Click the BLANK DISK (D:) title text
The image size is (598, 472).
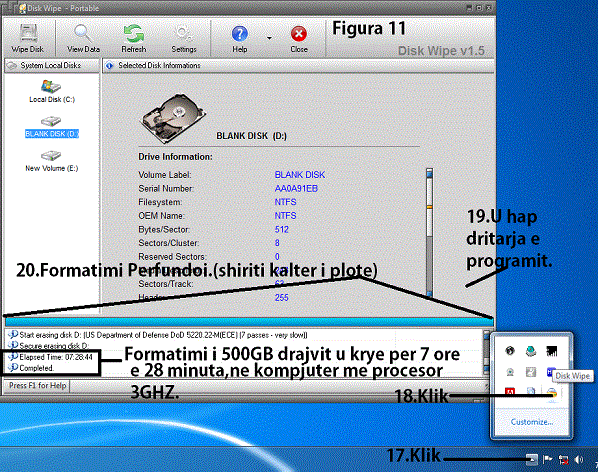[251, 136]
